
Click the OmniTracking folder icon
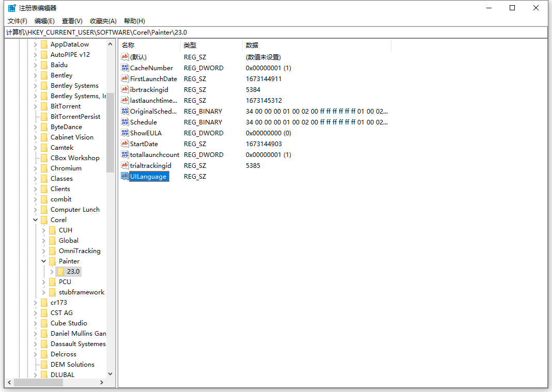[x=53, y=251]
